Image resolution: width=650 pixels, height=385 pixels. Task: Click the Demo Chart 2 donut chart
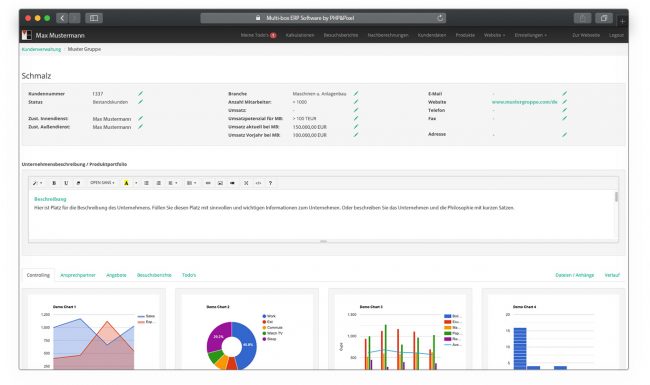click(x=231, y=346)
